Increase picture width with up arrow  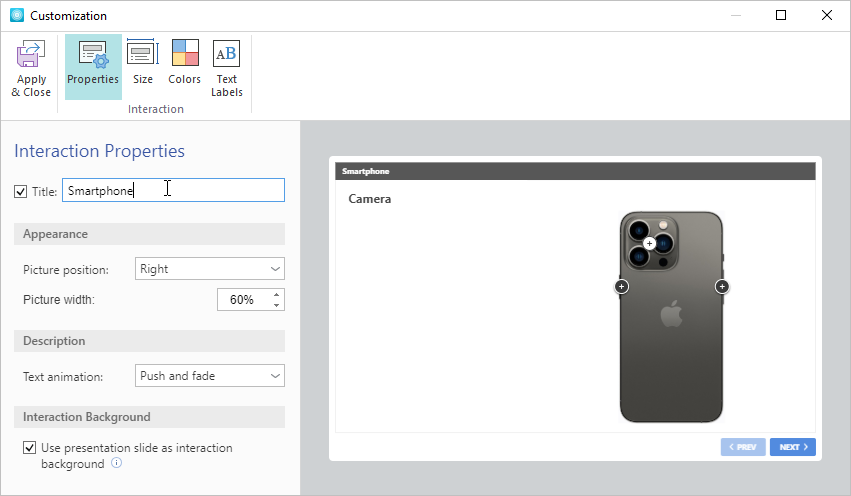coord(276,294)
